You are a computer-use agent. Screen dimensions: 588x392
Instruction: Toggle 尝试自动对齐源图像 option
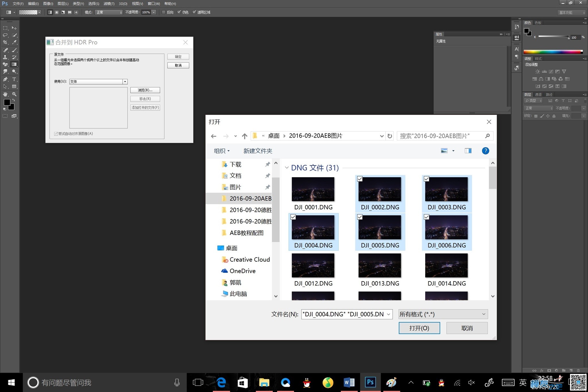(55, 134)
